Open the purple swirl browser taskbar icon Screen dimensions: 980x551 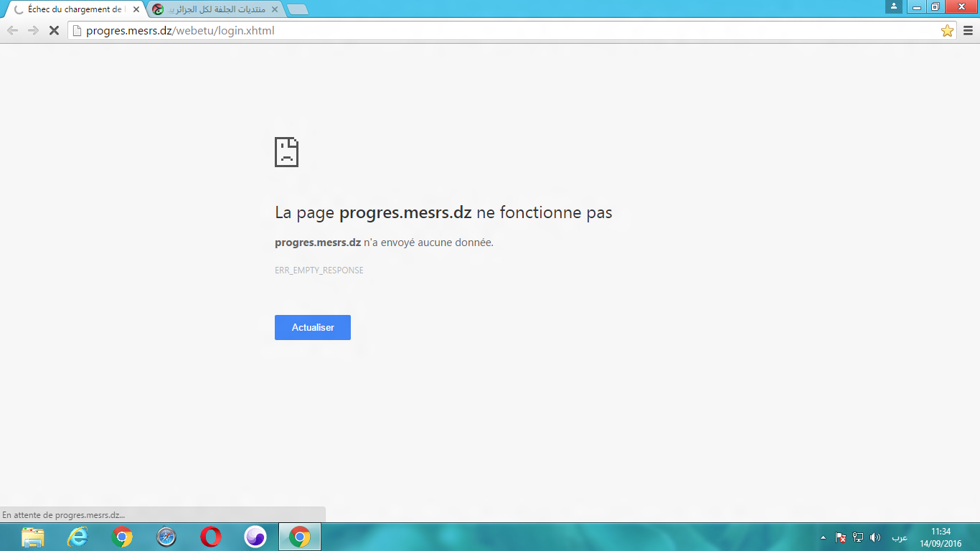tap(255, 537)
